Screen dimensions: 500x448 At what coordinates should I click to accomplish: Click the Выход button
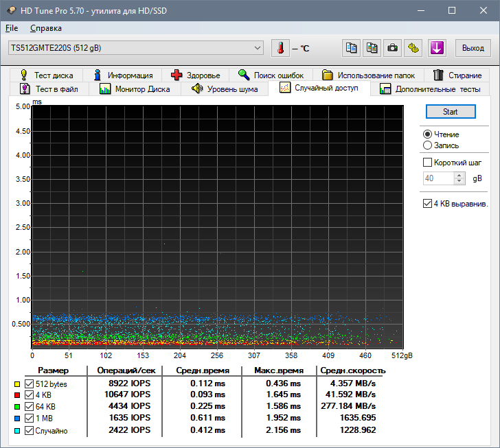pos(473,49)
